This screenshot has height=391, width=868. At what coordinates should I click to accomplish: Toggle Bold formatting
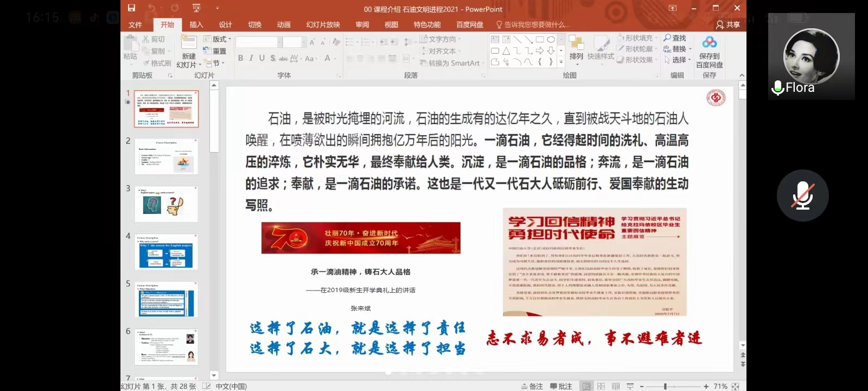(240, 58)
